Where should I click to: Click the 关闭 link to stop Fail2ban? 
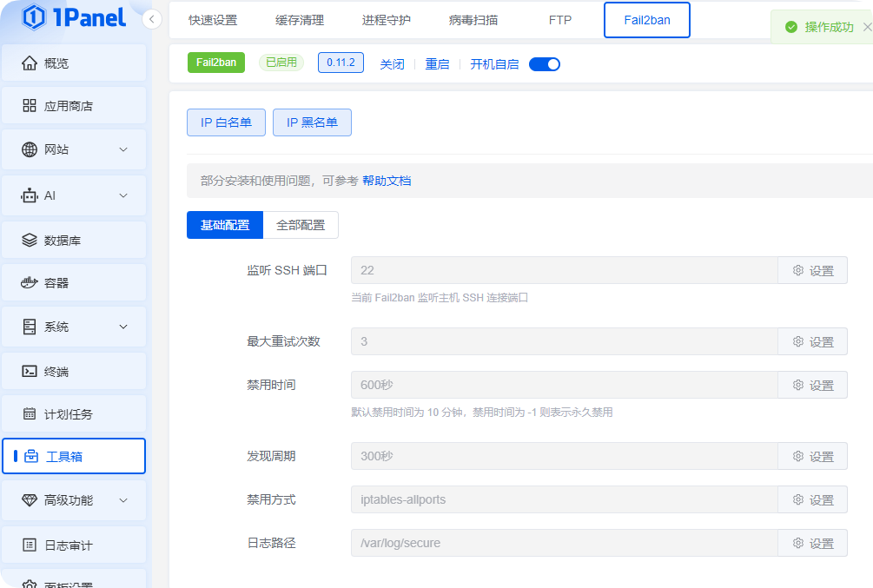pos(392,64)
